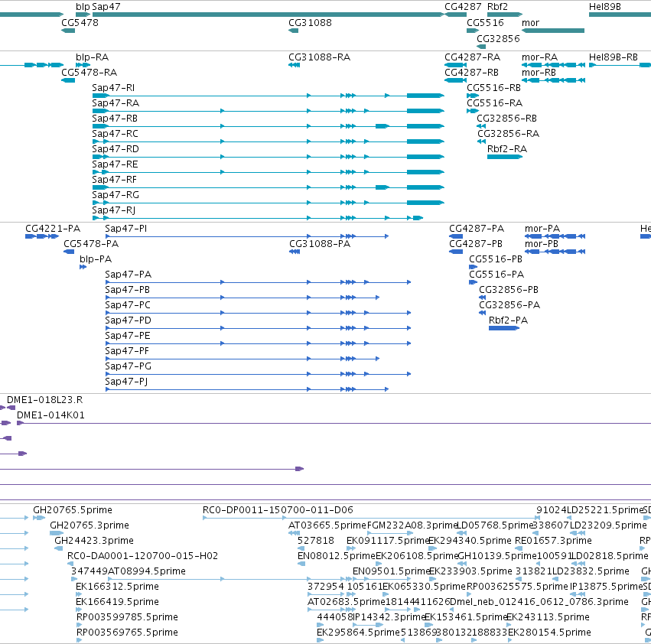Click protein Sap47-PG
Viewport: 651px width, 644px height.
pos(259,374)
